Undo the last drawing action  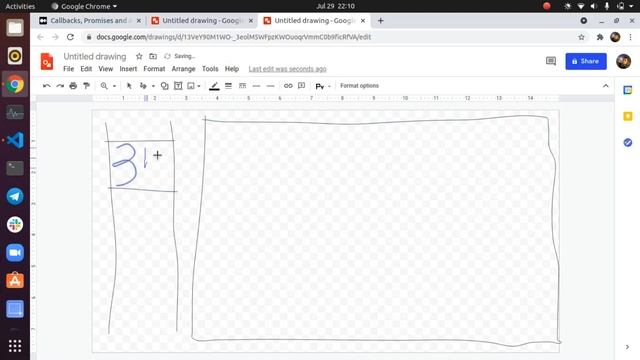tap(47, 86)
